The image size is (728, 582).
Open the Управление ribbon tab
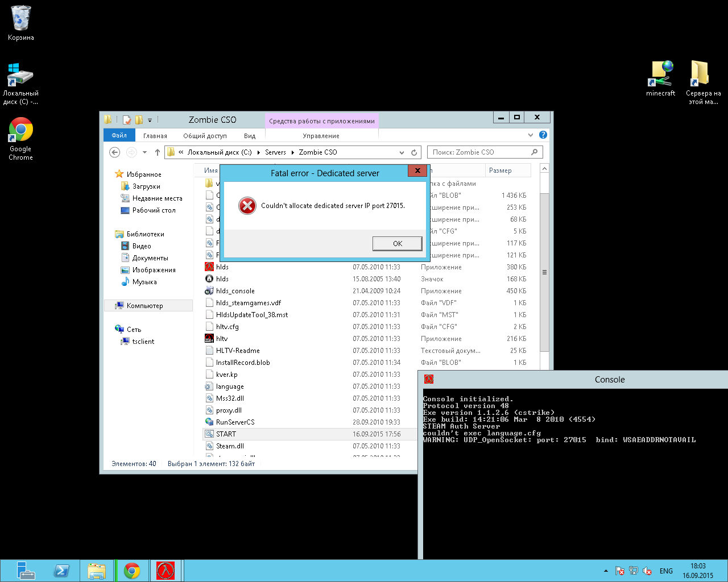(x=321, y=136)
